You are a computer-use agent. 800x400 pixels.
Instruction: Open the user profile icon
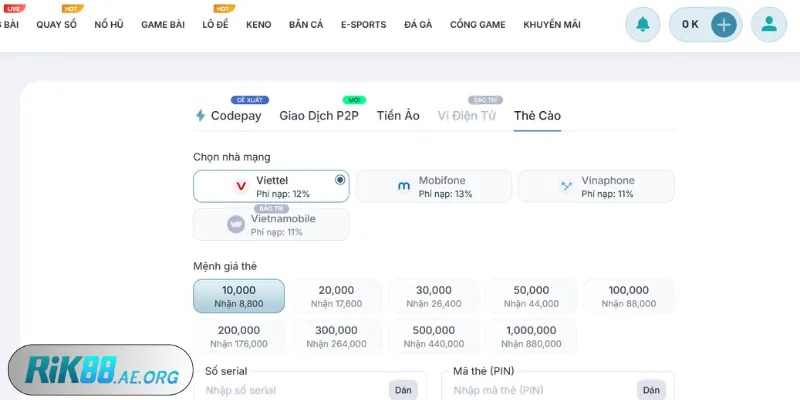[769, 24]
